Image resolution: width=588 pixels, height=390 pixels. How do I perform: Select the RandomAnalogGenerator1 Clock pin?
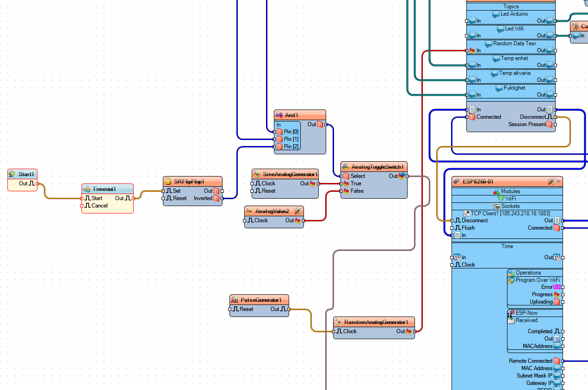(x=333, y=331)
